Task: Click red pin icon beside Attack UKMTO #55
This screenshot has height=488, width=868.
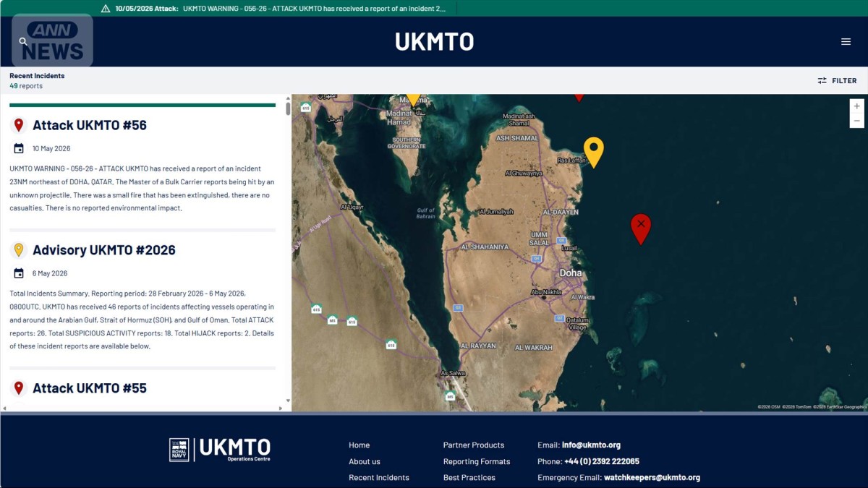Action: coord(19,388)
